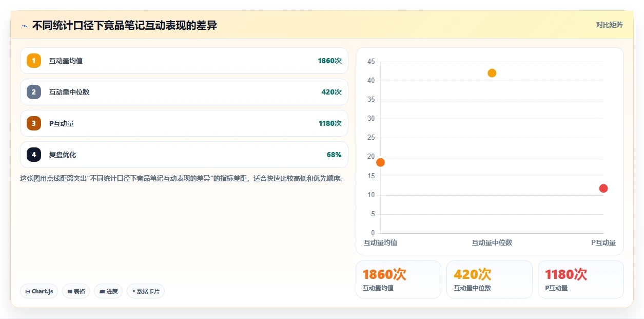Open the P互动量 list row
644x319 pixels.
(x=184, y=123)
